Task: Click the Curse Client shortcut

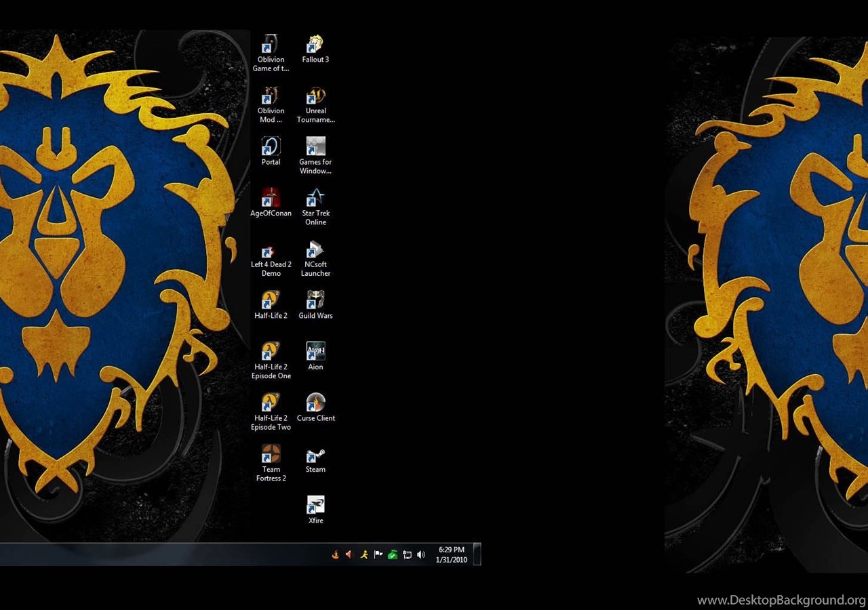Action: [x=315, y=408]
